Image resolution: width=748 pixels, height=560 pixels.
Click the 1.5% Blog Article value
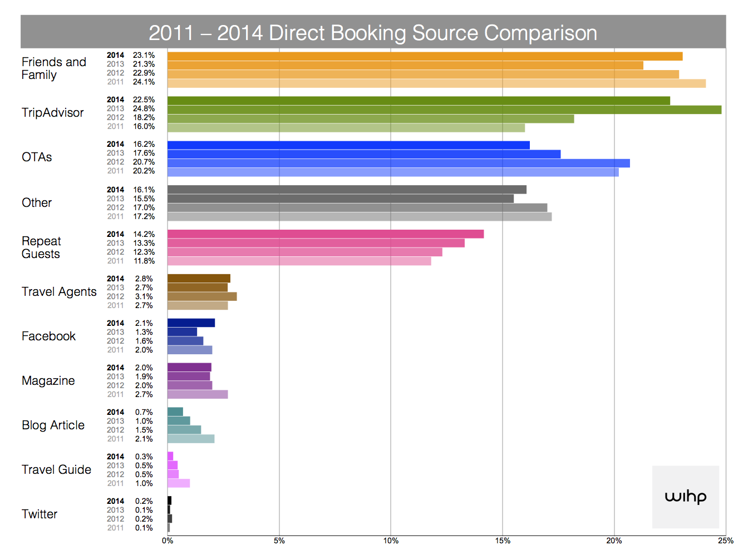pos(144,430)
